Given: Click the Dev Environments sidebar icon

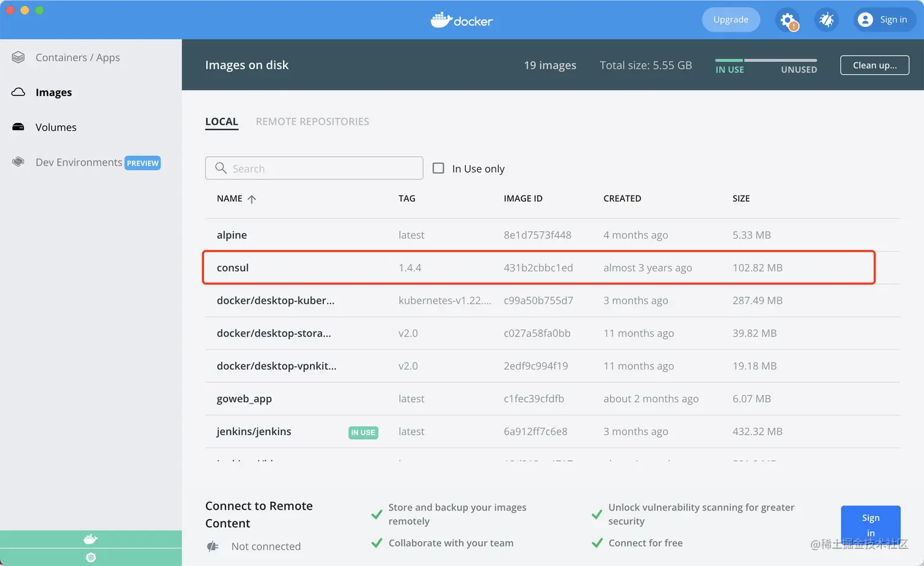Looking at the screenshot, I should 18,162.
